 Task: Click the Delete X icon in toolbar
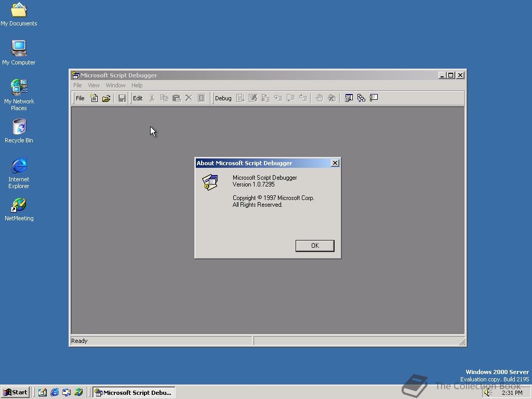click(189, 98)
